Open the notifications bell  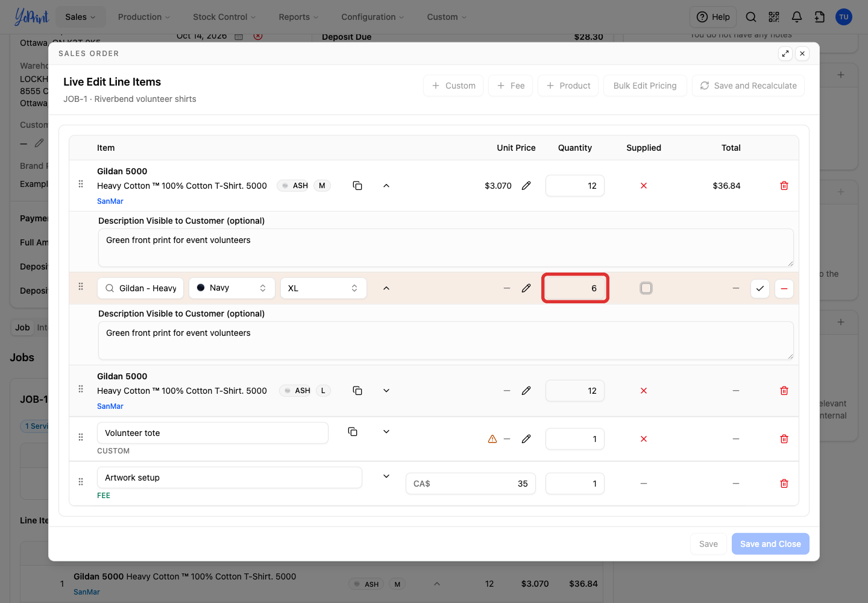pos(797,17)
